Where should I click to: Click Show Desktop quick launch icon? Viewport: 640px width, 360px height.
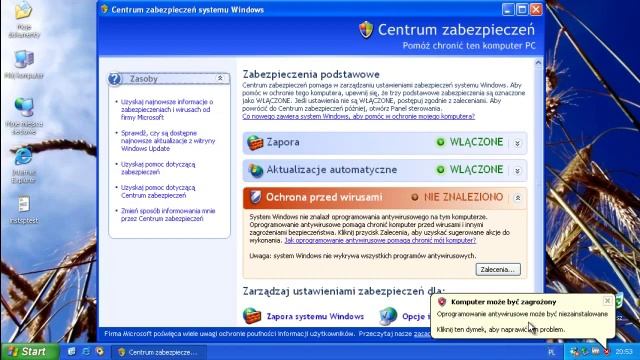pyautogui.click(x=71, y=351)
